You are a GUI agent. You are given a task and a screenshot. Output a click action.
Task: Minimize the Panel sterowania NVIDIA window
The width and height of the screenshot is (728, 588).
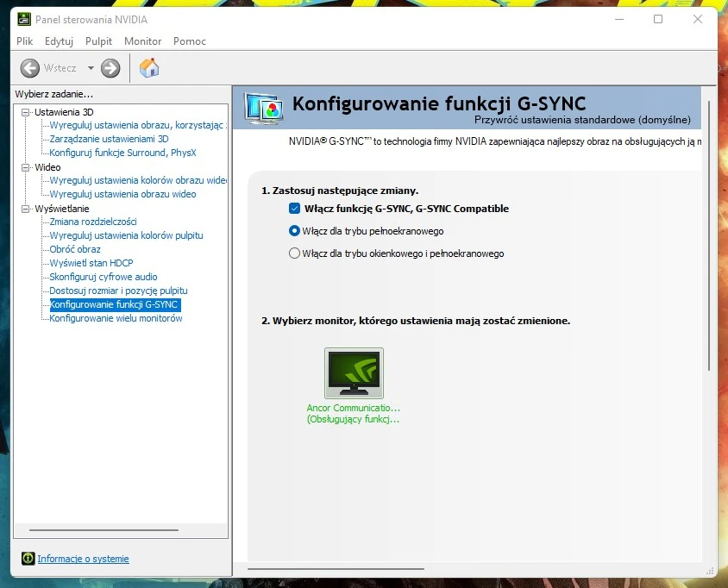pyautogui.click(x=619, y=19)
